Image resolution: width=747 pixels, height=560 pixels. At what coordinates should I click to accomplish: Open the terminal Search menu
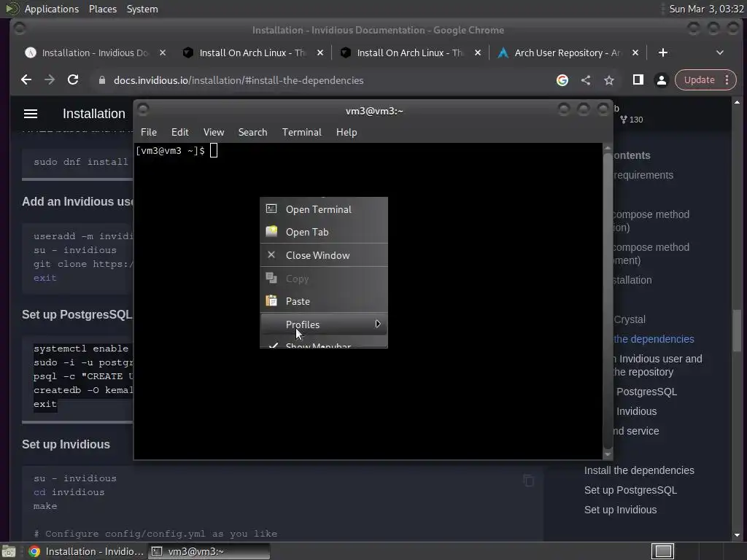pos(252,133)
